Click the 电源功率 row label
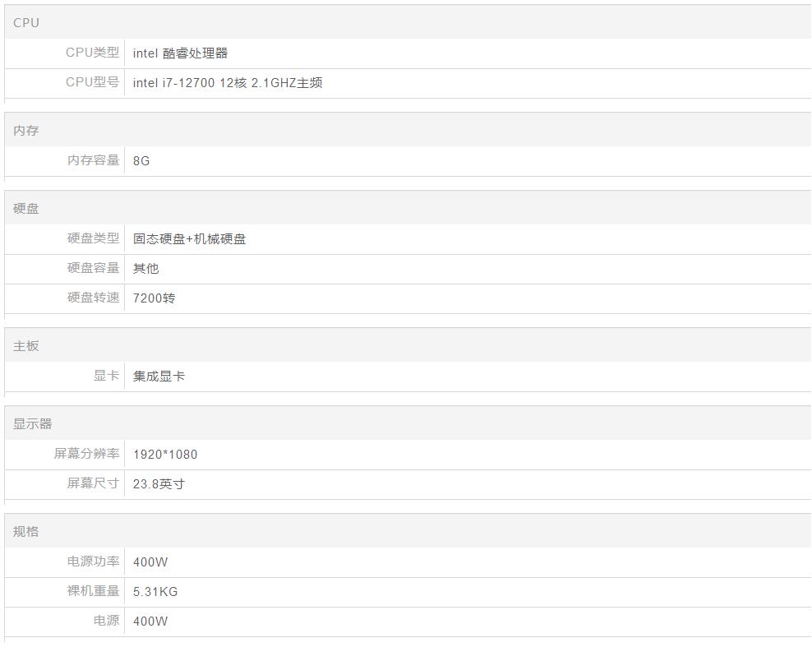Screen dimensions: 812x647 point(93,562)
